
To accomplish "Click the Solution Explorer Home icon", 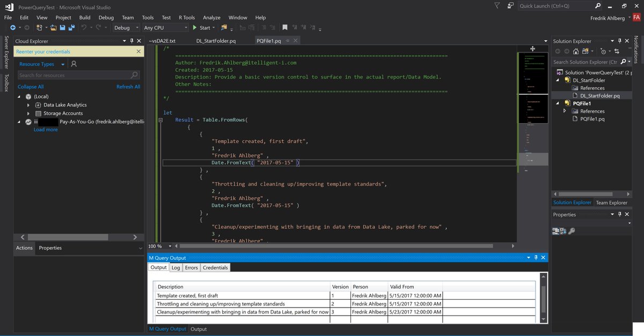I will click(576, 51).
